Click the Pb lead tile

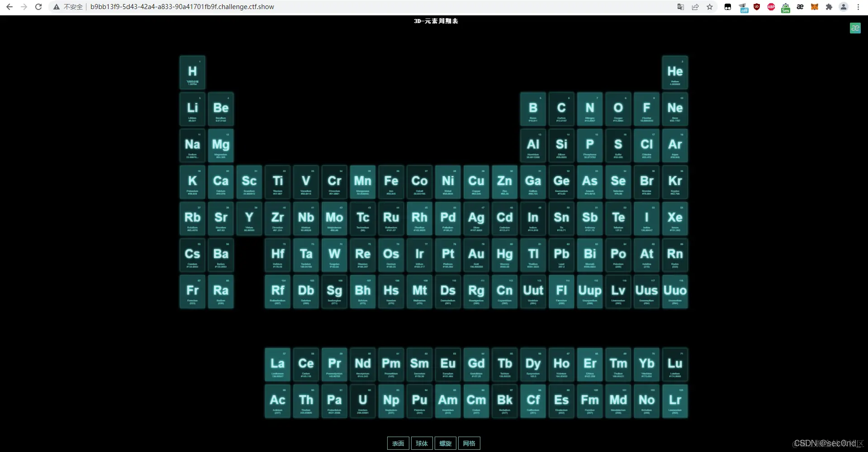click(x=561, y=255)
